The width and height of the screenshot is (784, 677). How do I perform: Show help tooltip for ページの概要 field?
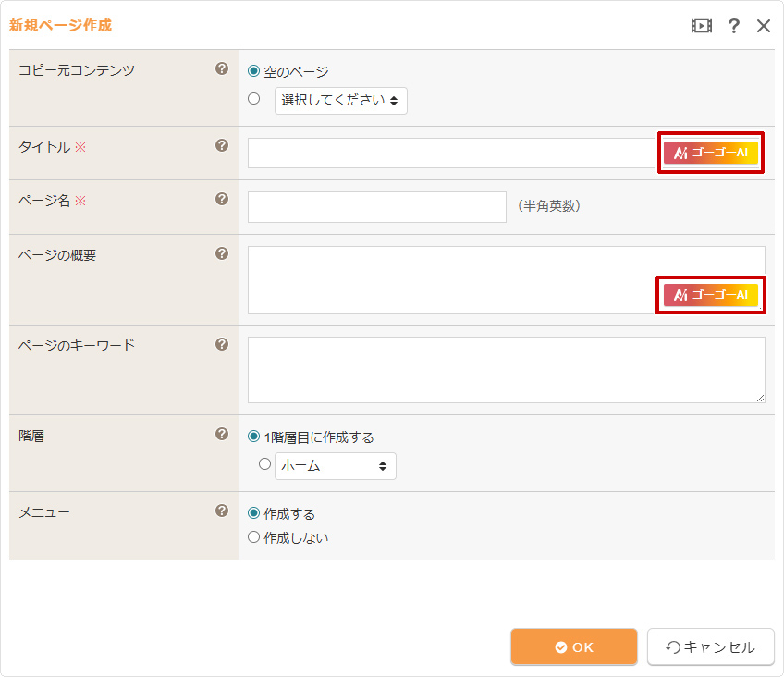222,253
